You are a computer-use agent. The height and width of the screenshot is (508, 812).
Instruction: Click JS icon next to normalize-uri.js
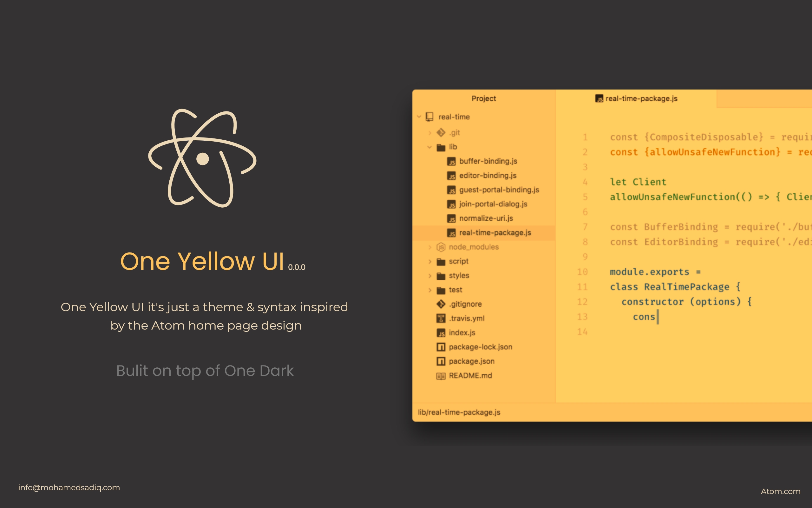451,219
